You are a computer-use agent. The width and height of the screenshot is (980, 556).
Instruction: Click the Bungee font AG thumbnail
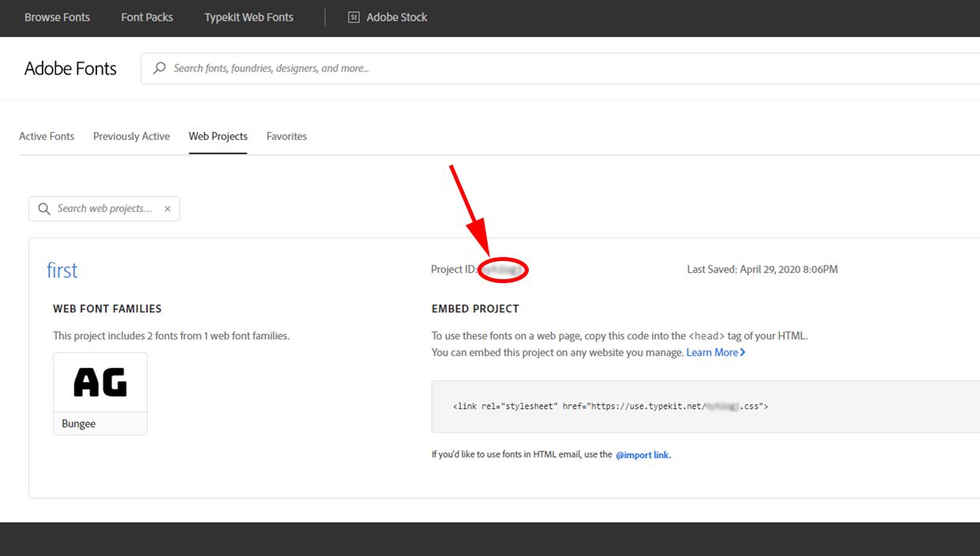tap(100, 383)
